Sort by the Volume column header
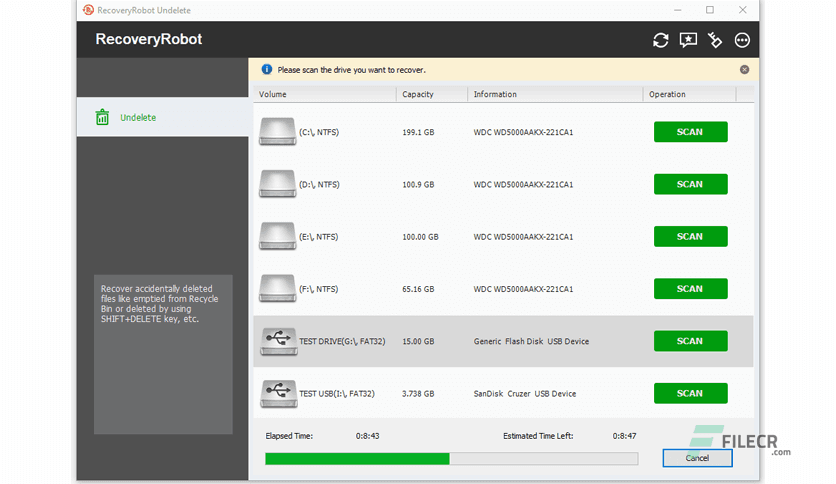The image size is (836, 484). [x=325, y=94]
